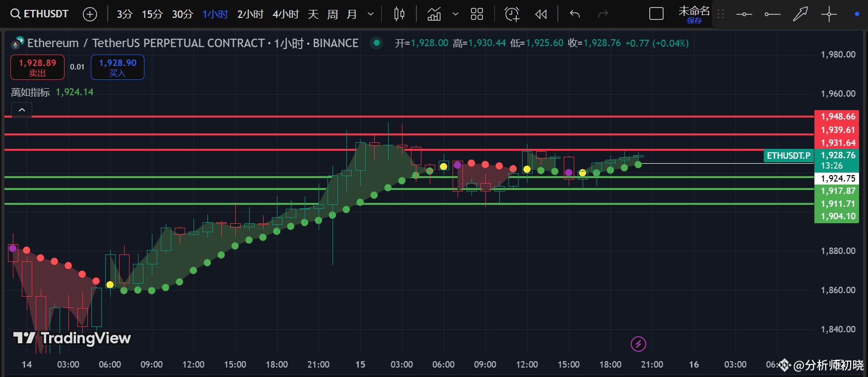Open the layout setup square icon

pos(657,14)
